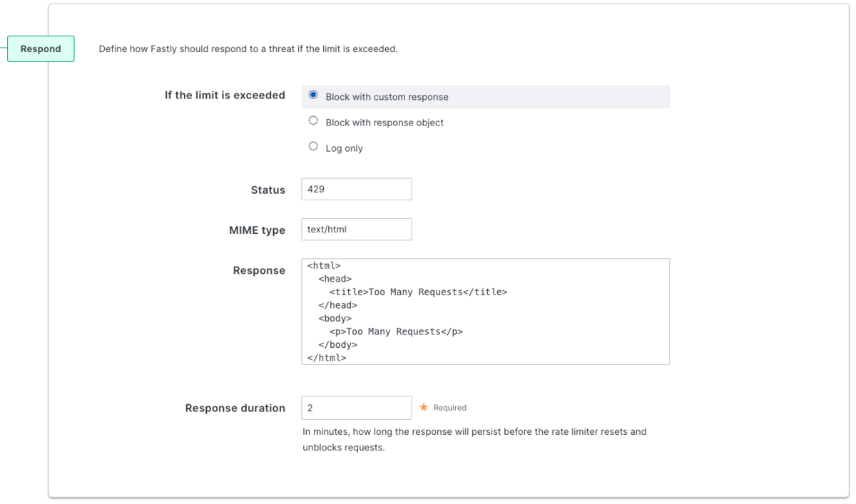This screenshot has width=856, height=504.
Task: Click the response duration help text
Action: [474, 440]
